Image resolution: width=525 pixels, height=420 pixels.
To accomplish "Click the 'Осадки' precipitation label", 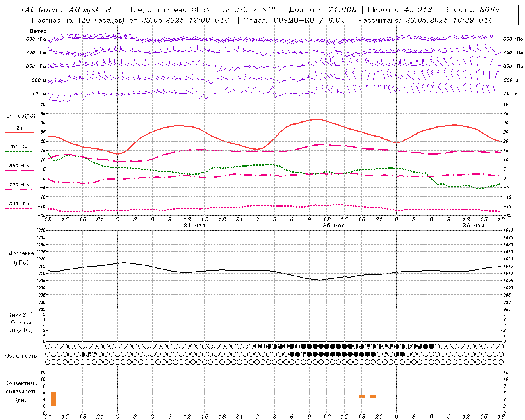I will point(21,322).
